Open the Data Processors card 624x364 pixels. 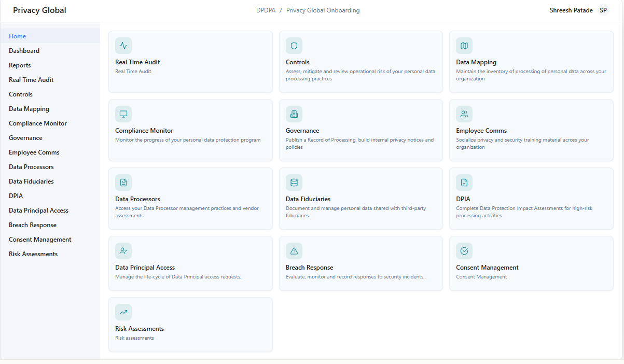click(x=190, y=199)
